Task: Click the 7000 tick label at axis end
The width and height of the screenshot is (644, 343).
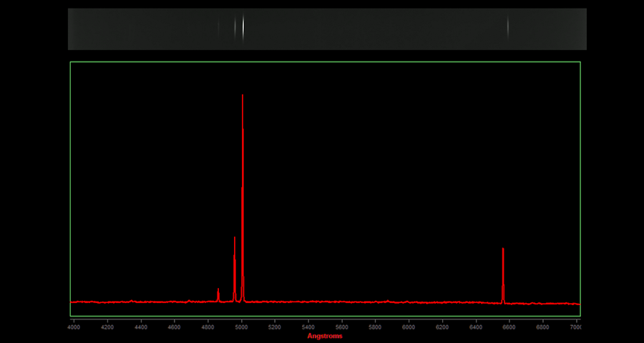Action: click(575, 327)
